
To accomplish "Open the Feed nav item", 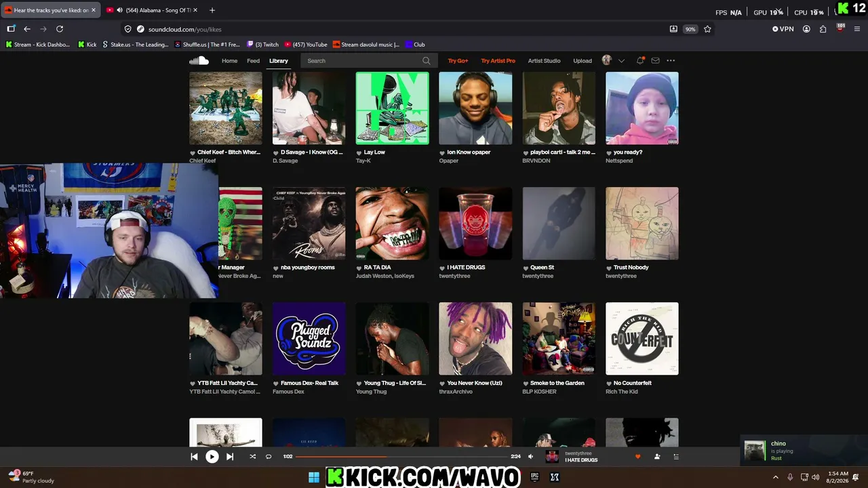I will 253,61.
